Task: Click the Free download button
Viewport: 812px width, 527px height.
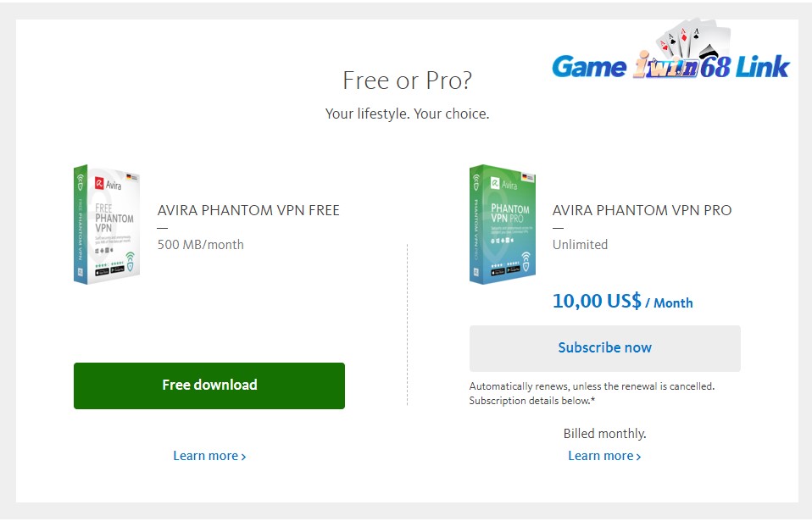Action: 209,386
